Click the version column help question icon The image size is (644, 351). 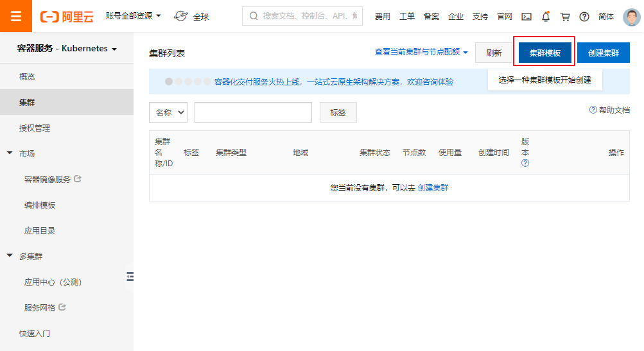click(525, 163)
